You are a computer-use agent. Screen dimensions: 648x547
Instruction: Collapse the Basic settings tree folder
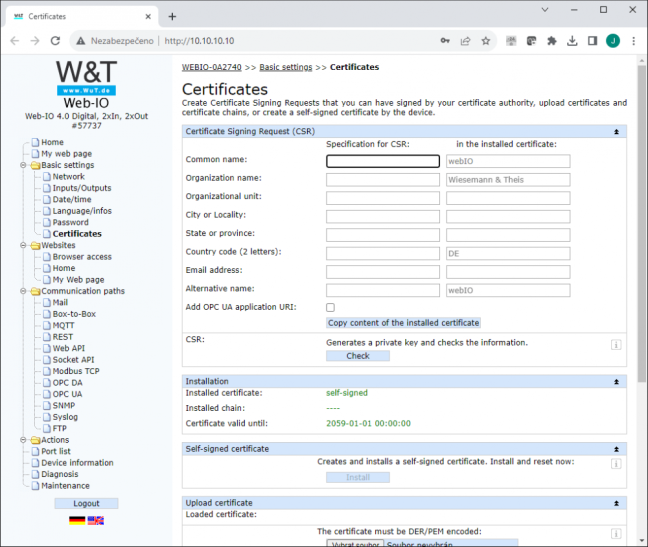[x=23, y=165]
